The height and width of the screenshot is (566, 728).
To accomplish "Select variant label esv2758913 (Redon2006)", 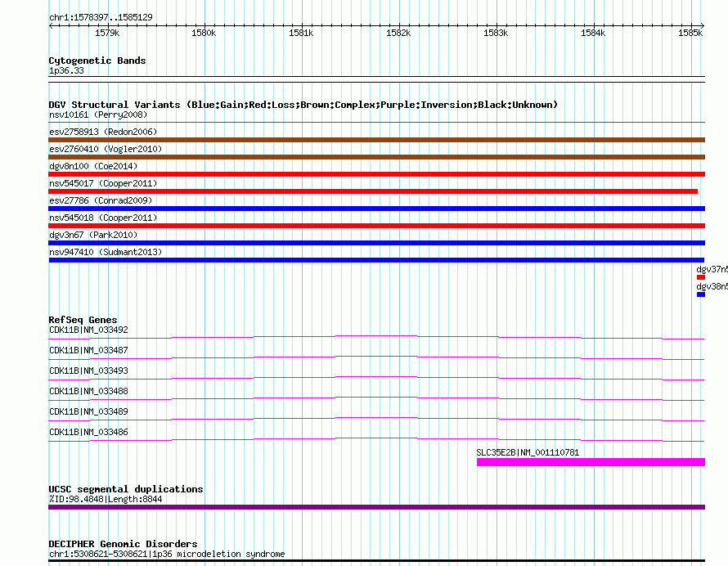I will 103,132.
